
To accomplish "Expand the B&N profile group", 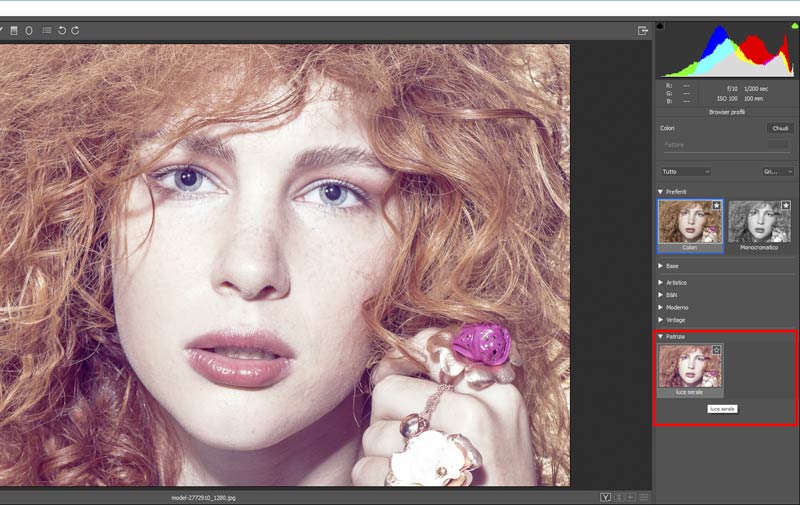I will [x=660, y=295].
